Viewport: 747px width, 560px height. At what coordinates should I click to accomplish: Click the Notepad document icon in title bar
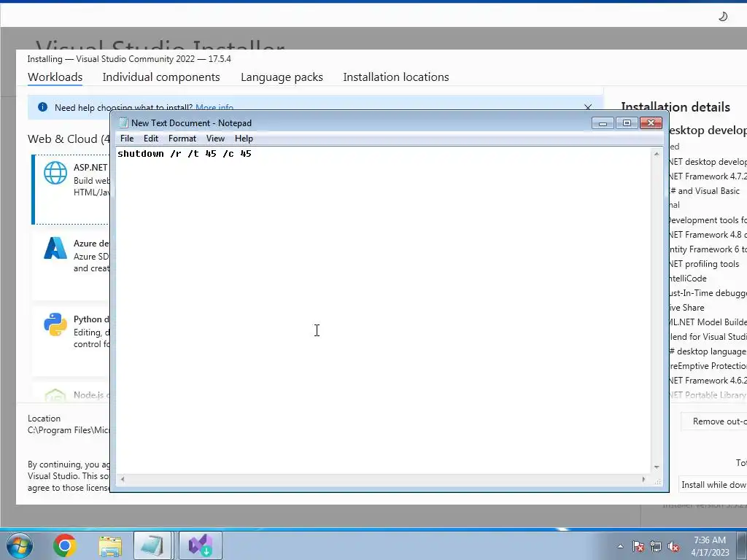[123, 122]
